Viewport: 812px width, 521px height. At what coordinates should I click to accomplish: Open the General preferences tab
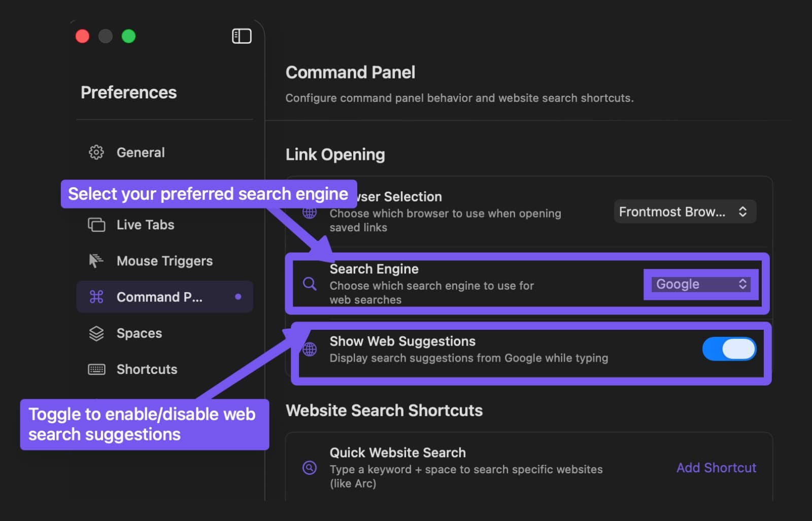141,152
